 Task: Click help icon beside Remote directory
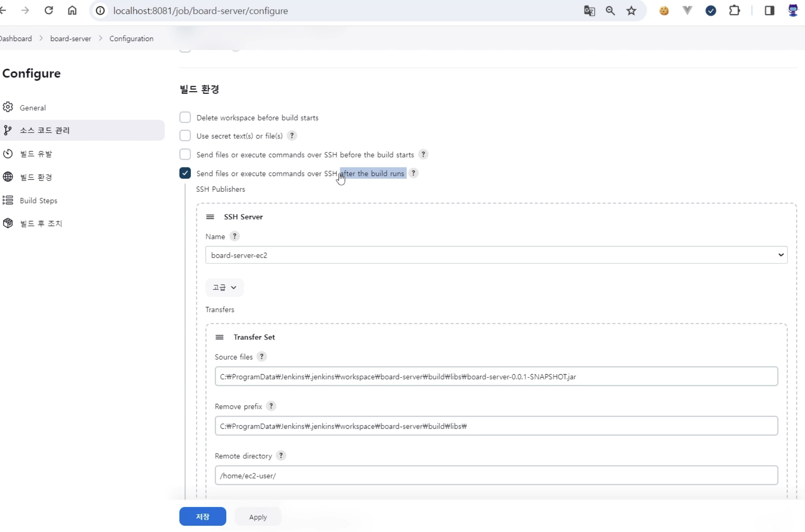point(281,455)
